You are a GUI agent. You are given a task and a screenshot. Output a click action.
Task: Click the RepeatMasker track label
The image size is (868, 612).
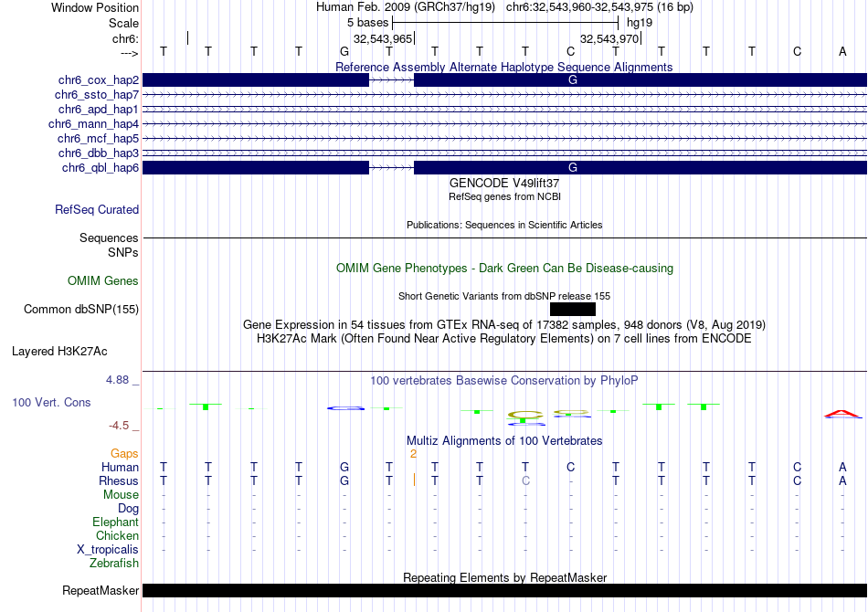[x=101, y=591]
